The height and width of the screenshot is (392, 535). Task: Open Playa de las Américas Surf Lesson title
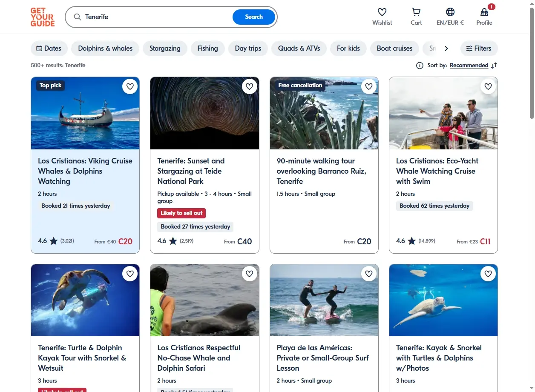[x=323, y=358]
